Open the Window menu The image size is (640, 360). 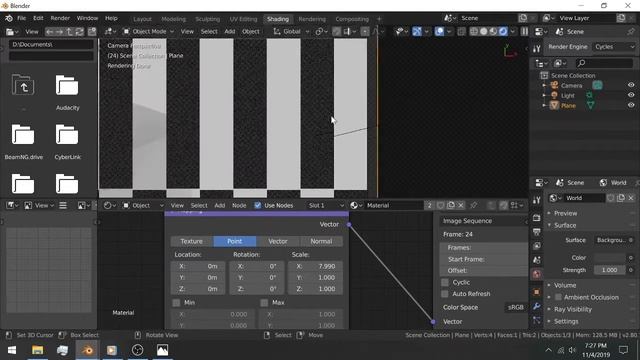click(87, 18)
